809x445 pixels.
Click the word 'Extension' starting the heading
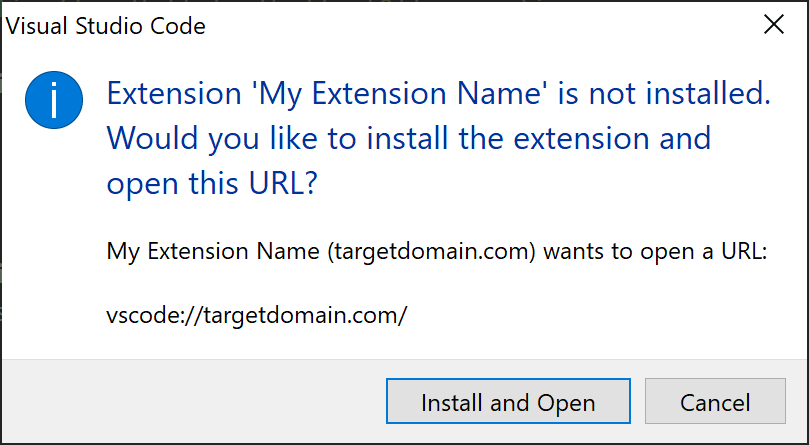(174, 94)
